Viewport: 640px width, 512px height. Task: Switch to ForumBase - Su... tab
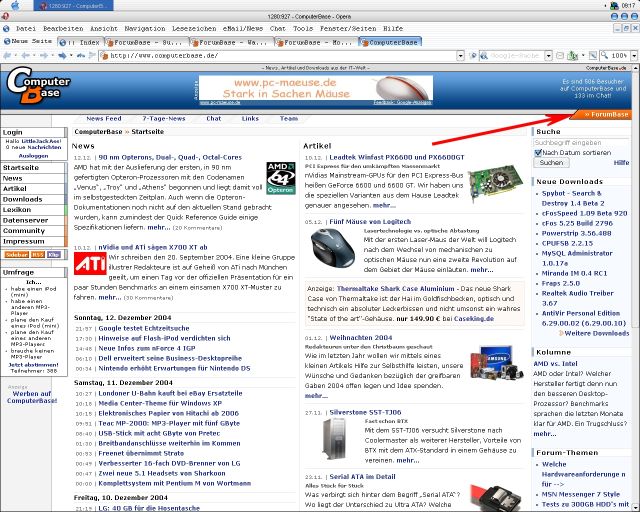147,42
